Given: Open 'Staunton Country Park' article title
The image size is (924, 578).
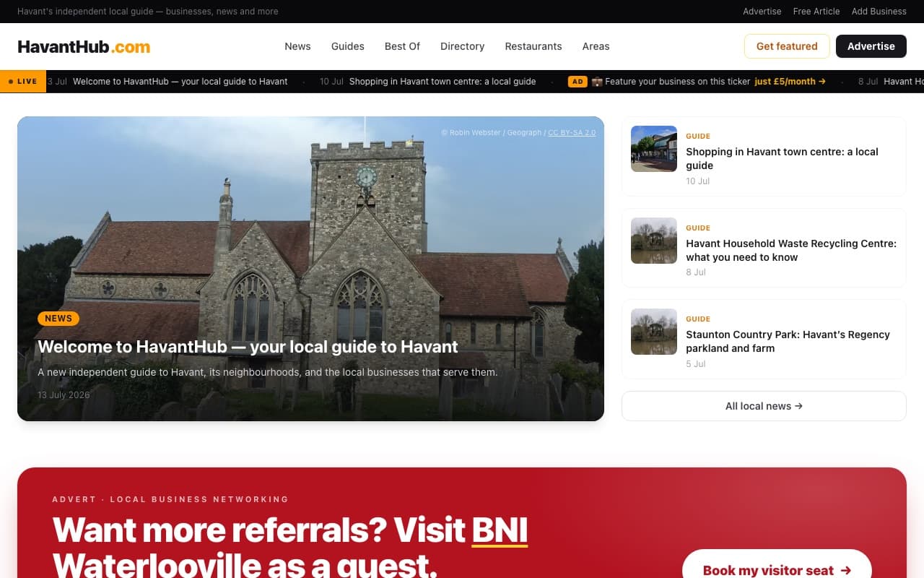Looking at the screenshot, I should [788, 341].
